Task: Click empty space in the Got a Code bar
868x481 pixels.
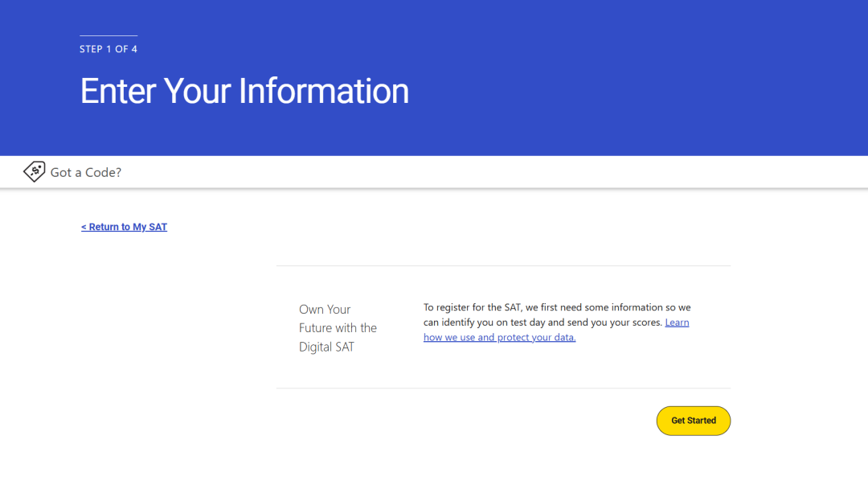Action: 482,172
